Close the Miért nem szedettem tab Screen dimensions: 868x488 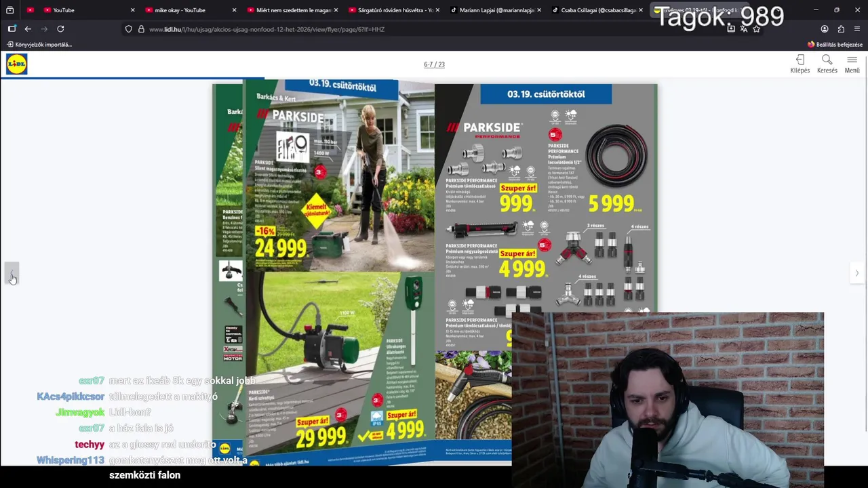(336, 10)
